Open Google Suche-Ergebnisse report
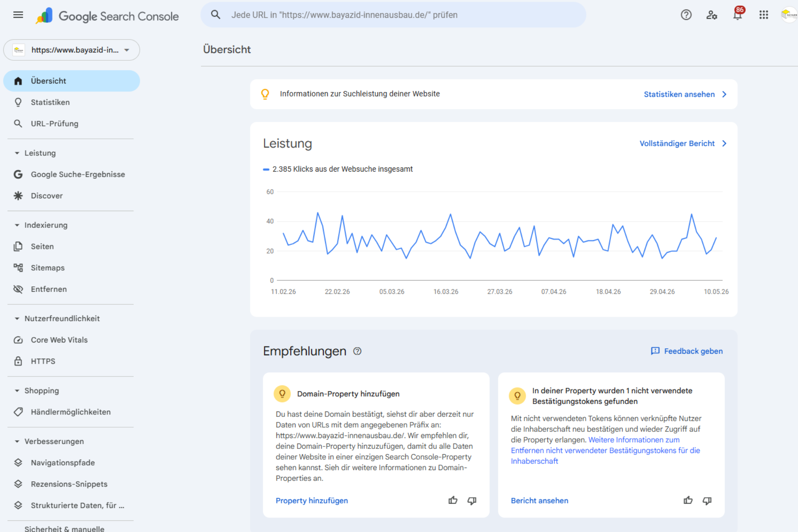Image resolution: width=798 pixels, height=532 pixels. pos(71,174)
